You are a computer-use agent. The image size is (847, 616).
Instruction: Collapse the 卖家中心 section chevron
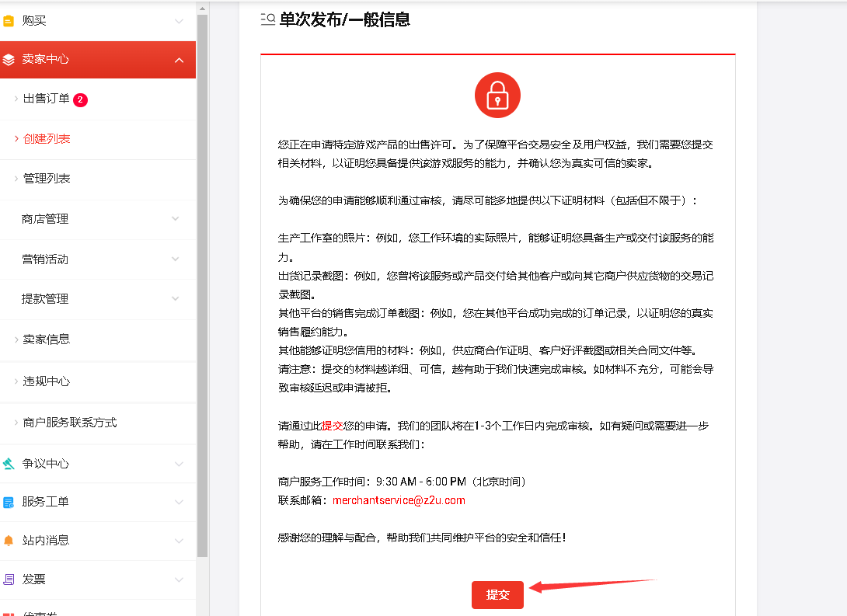coord(179,60)
